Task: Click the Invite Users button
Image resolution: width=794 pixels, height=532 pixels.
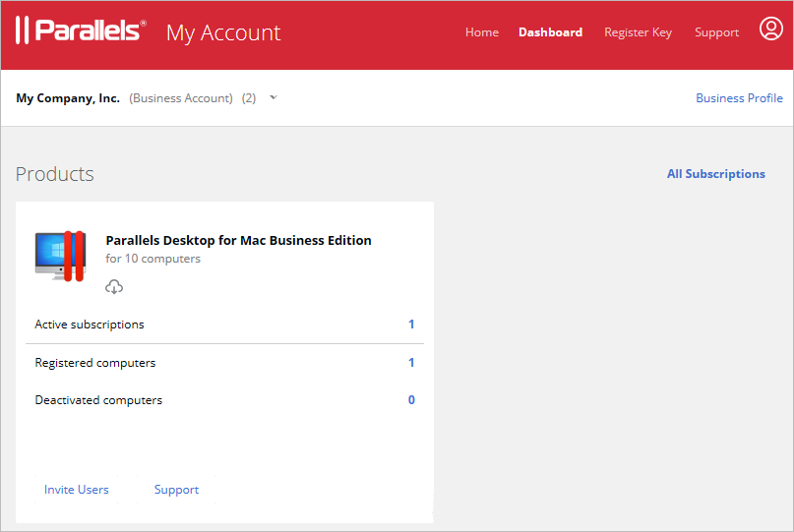Action: pyautogui.click(x=76, y=490)
